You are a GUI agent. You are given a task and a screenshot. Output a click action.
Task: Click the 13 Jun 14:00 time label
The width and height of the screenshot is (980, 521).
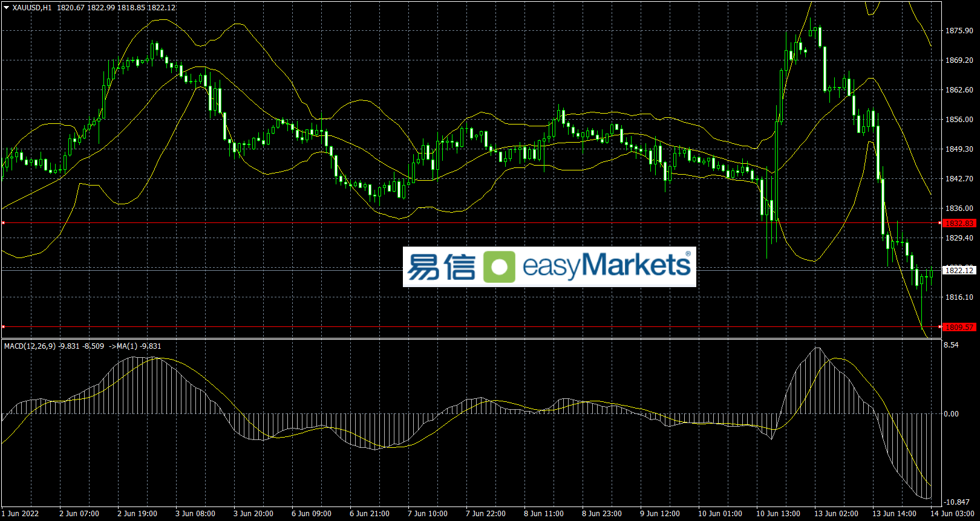pyautogui.click(x=894, y=514)
